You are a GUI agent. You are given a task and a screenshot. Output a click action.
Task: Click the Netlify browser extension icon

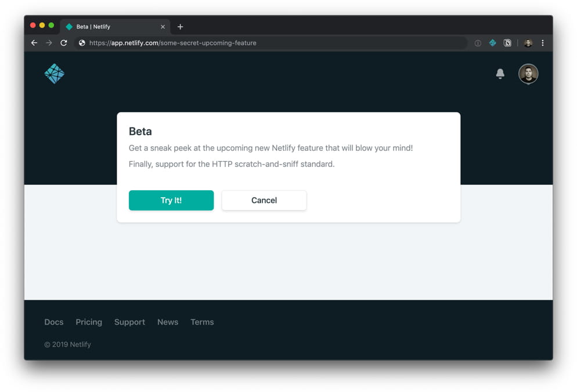tap(492, 42)
